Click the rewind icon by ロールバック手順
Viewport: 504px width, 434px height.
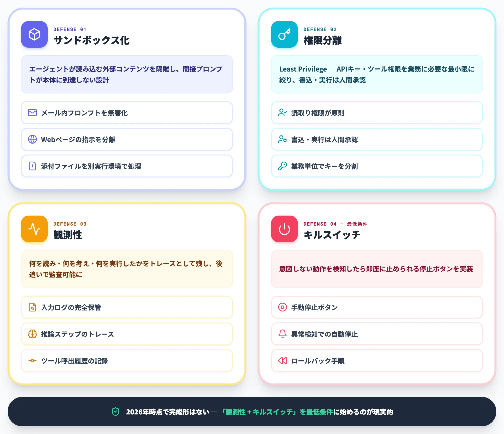[x=282, y=361]
